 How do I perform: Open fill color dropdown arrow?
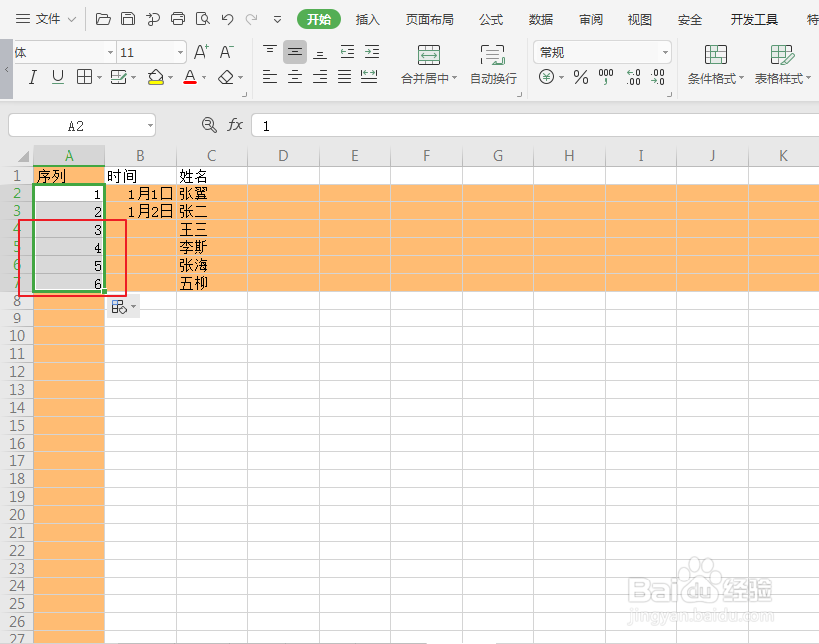click(x=171, y=78)
